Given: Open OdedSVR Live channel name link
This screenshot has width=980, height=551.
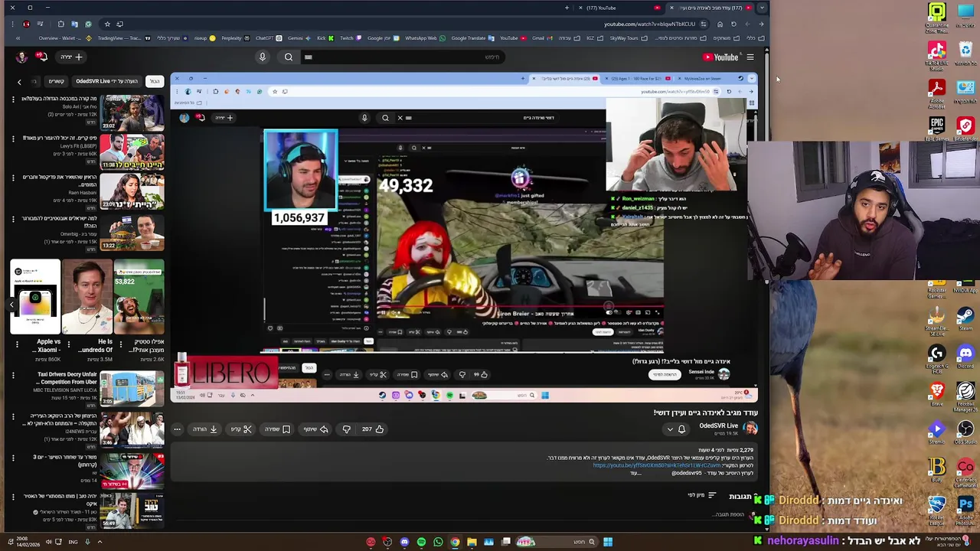Looking at the screenshot, I should tap(719, 425).
